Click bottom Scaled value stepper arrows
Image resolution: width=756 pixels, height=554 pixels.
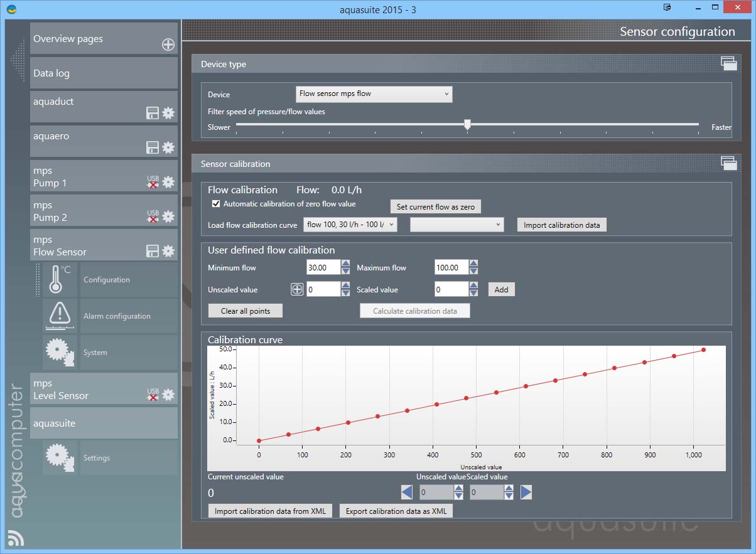click(x=509, y=493)
